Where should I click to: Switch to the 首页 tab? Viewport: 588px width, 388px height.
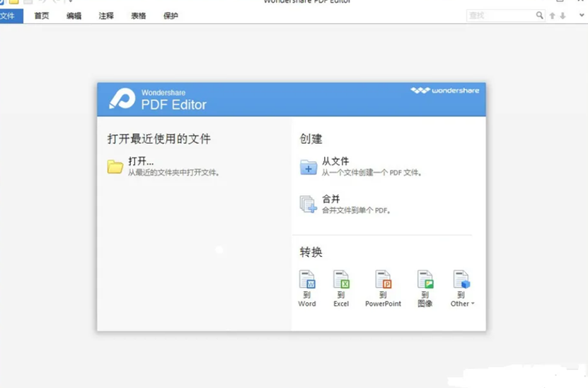click(x=42, y=16)
